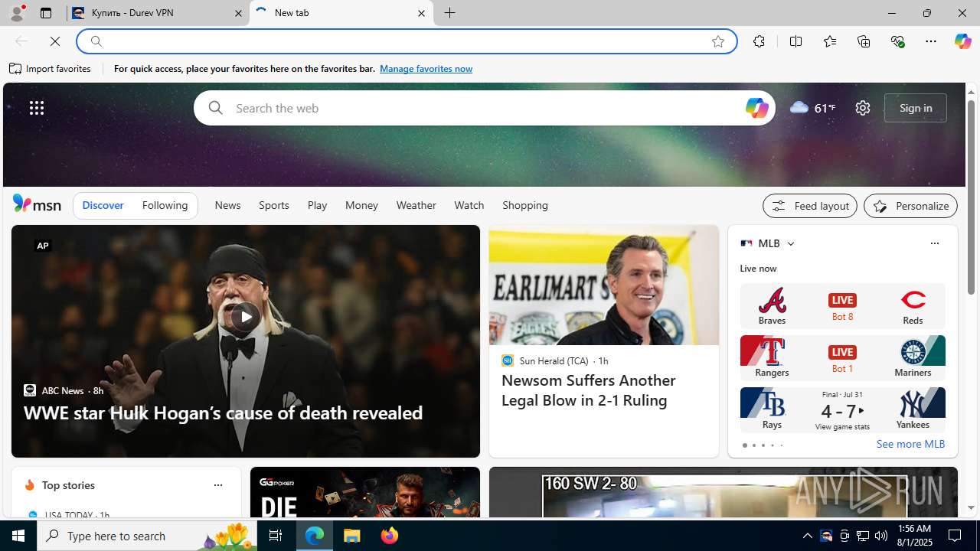
Task: Open page settings gear icon
Action: point(863,108)
